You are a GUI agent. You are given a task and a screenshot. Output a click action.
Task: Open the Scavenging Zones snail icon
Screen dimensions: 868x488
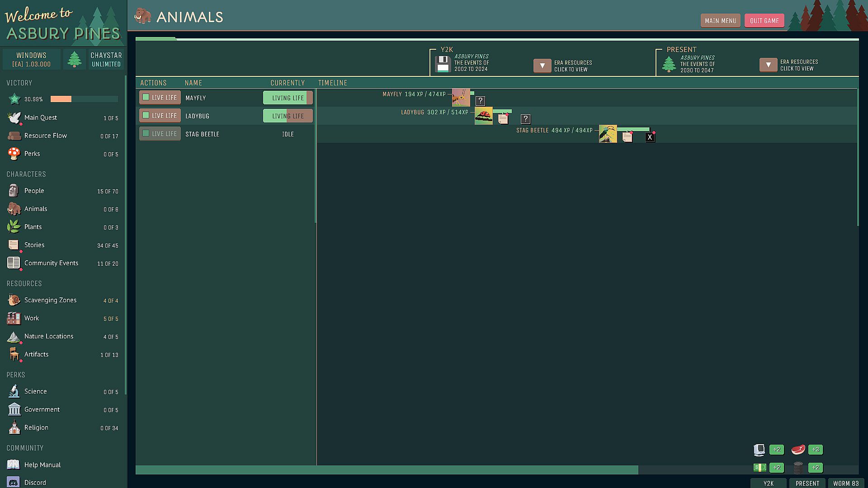pos(14,300)
